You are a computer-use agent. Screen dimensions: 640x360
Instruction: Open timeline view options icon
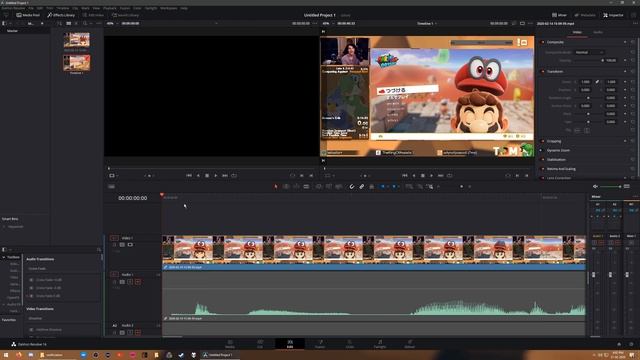click(x=111, y=187)
